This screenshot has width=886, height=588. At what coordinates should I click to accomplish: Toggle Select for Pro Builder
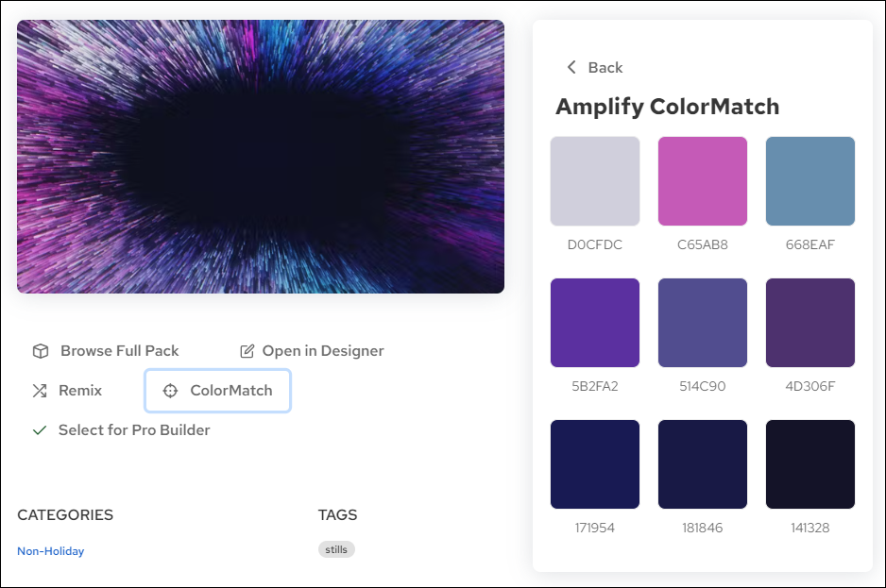[x=133, y=430]
